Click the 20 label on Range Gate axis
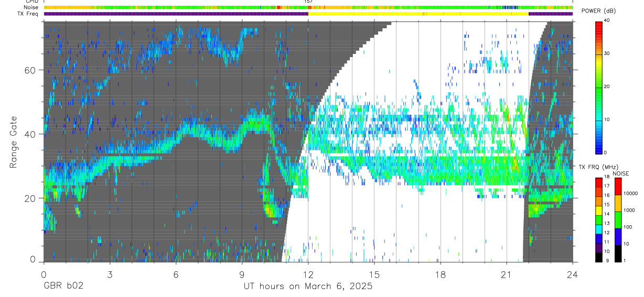Image resolution: width=644 pixels, height=297 pixels. click(31, 199)
